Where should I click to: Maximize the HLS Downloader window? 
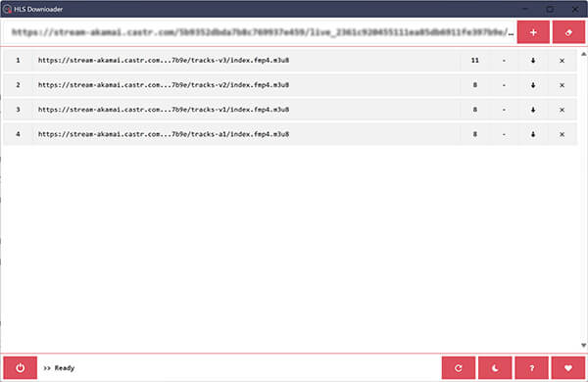(550, 9)
